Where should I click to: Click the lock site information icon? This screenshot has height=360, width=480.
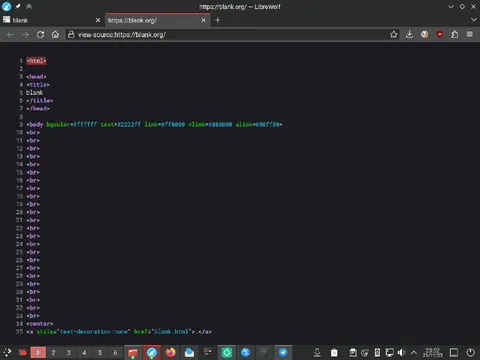tap(70, 34)
